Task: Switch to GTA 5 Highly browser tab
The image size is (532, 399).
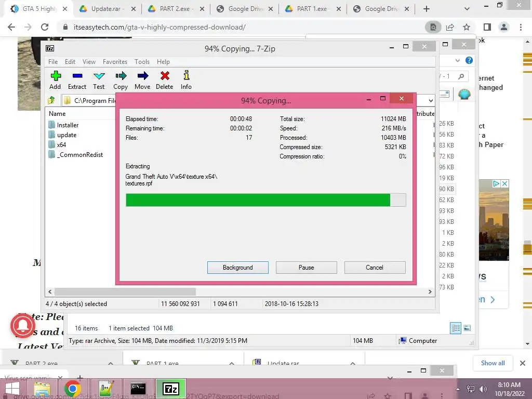Action: pos(38,9)
